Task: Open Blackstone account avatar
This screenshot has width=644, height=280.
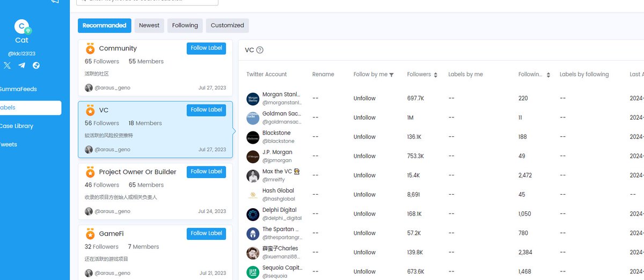Action: [x=253, y=137]
